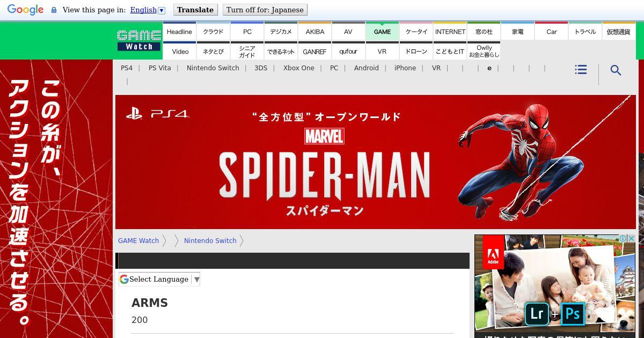Open the Select Language dropdown

click(x=159, y=279)
